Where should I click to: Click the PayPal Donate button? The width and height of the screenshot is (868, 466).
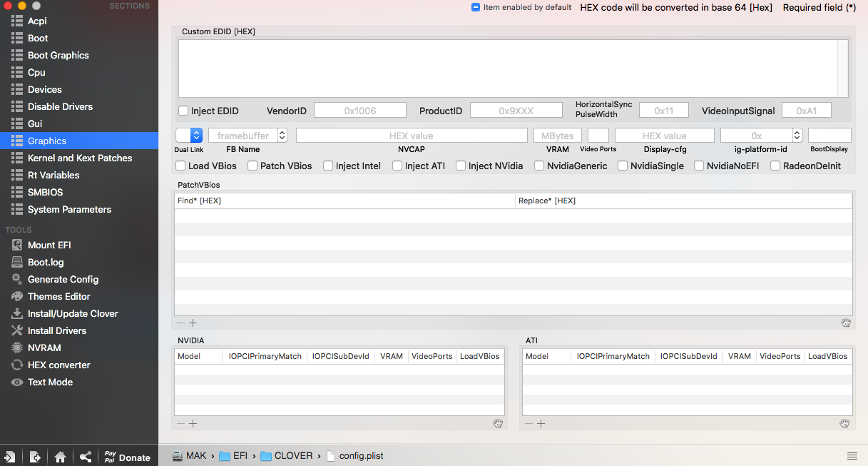127,457
